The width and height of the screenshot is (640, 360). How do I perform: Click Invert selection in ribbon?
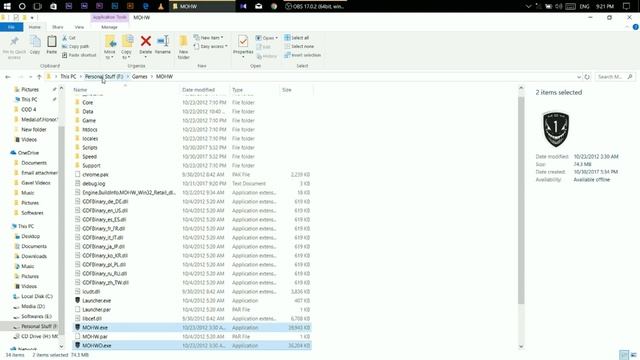[302, 55]
